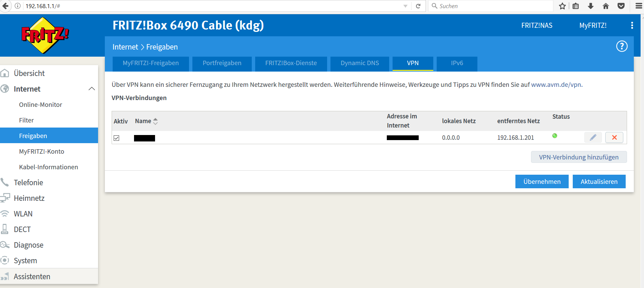
Task: Go to the browser home icon
Action: coord(606,6)
